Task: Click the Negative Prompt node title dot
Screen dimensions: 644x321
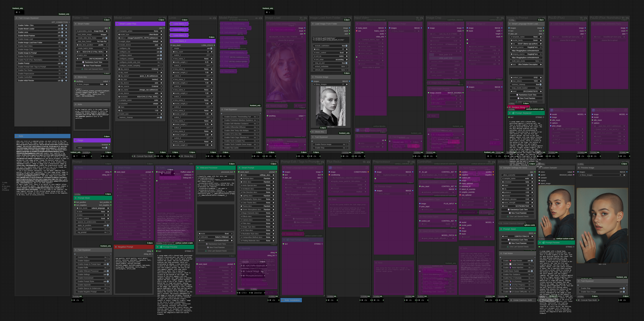Action: pos(116,247)
